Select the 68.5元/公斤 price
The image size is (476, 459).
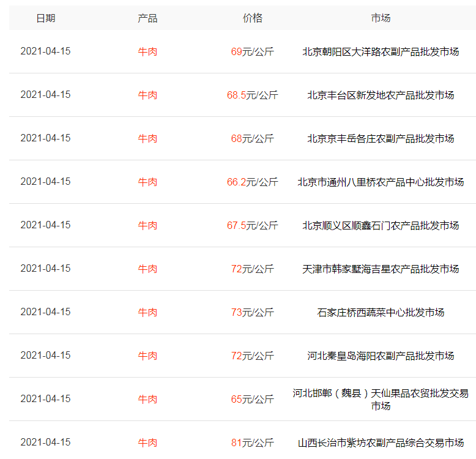click(252, 95)
